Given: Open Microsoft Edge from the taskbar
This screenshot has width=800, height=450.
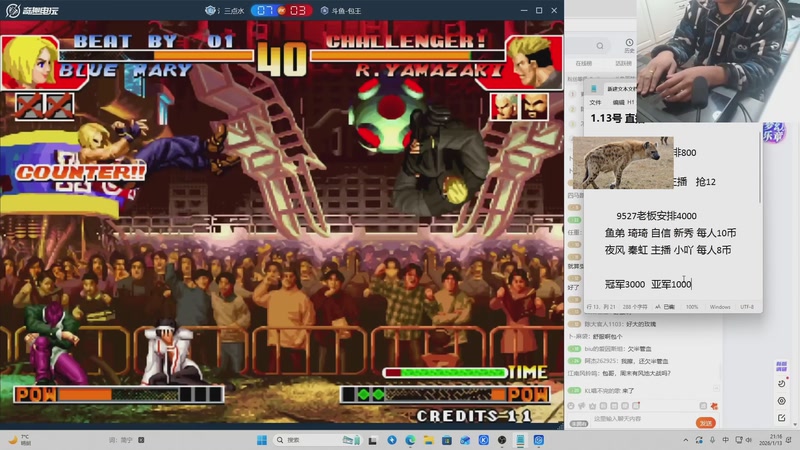Looking at the screenshot, I should tap(410, 440).
